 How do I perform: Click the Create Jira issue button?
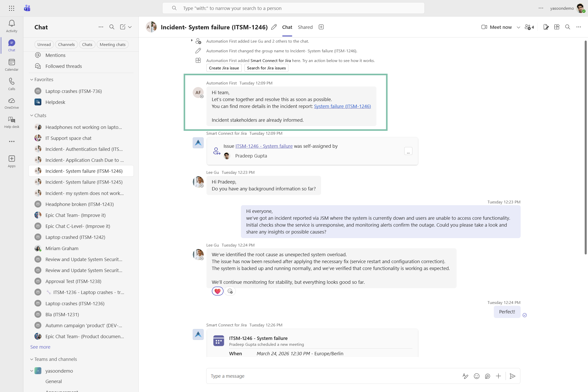pos(224,68)
